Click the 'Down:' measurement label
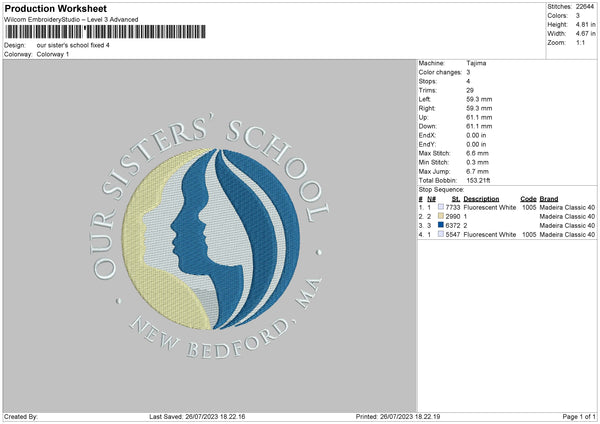Screen dimensions: 600x424 (427, 126)
